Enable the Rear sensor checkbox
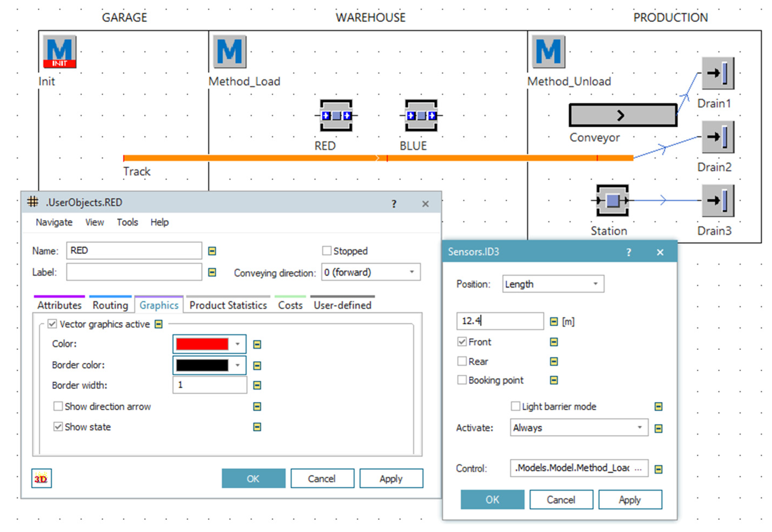Image resolution: width=772 pixels, height=532 pixels. [x=462, y=361]
